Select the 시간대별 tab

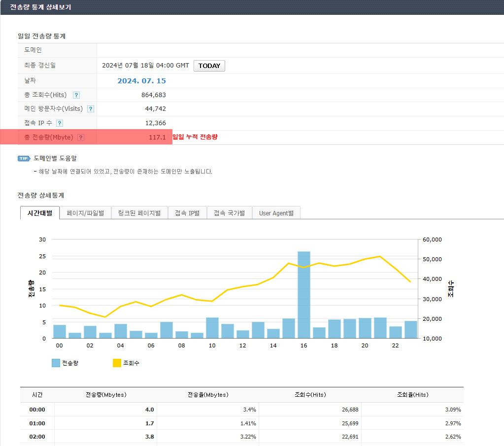coord(40,213)
